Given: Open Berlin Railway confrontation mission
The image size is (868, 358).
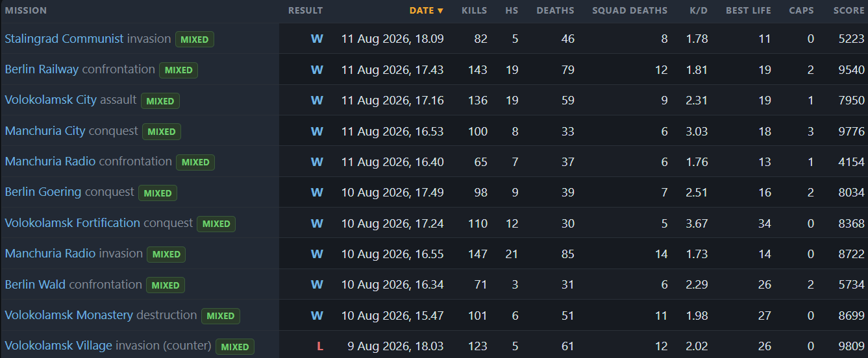Looking at the screenshot, I should [x=80, y=69].
